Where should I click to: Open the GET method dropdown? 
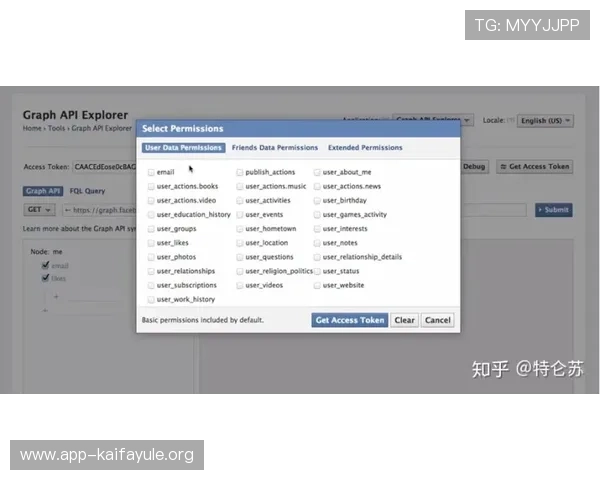point(39,210)
